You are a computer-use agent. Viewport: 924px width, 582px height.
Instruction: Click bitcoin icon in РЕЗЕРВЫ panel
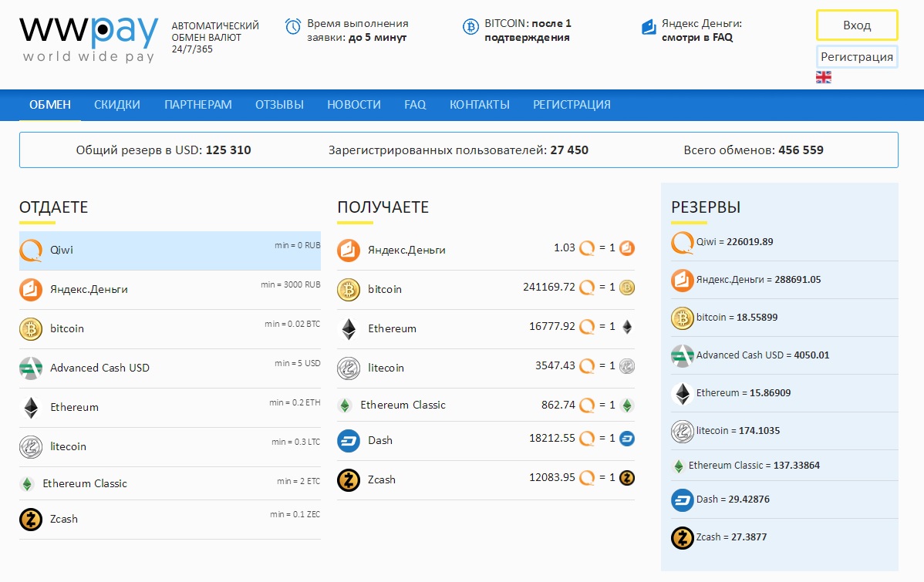683,318
